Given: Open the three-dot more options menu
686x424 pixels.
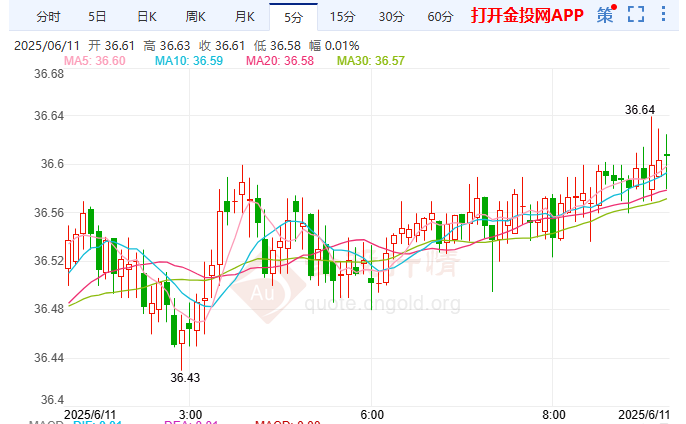Looking at the screenshot, I should click(x=663, y=14).
